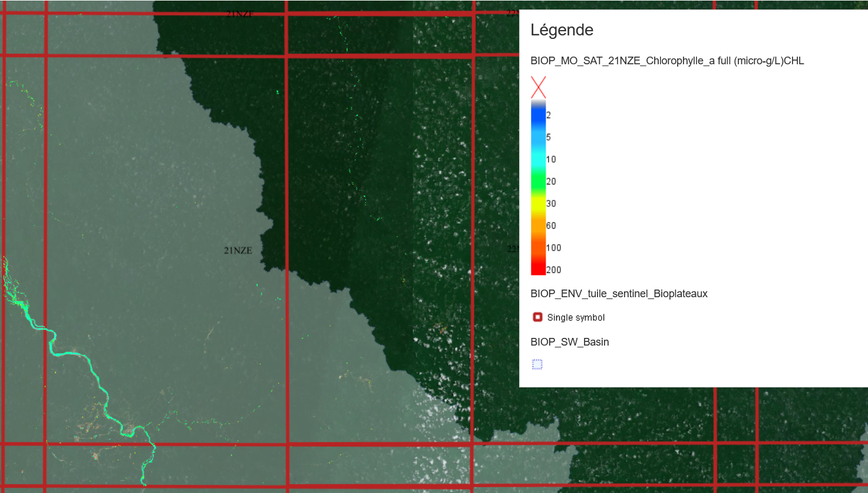The height and width of the screenshot is (493, 868).
Task: Select the BIOP_MO_SAT_21NZE Chlorophylle_a layer name
Action: (x=666, y=61)
